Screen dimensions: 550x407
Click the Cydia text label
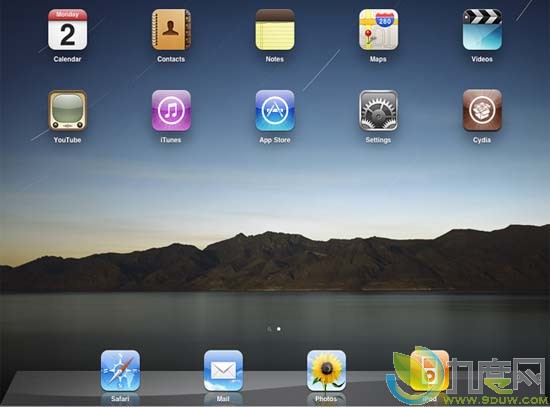[482, 140]
